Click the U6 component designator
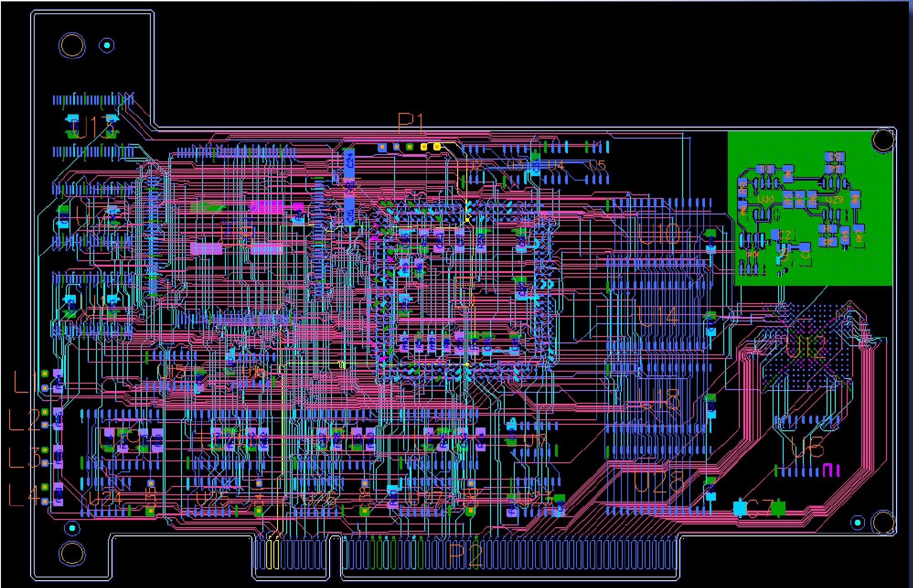Image resolution: width=913 pixels, height=588 pixels. pos(808,447)
